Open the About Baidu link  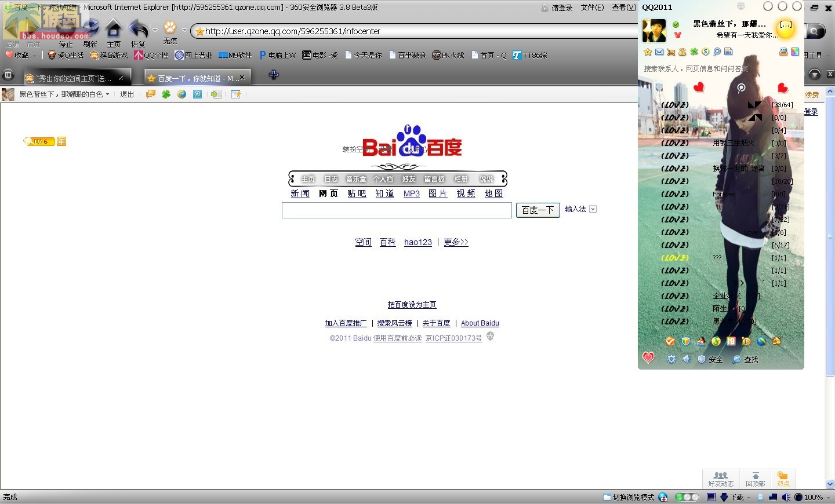click(480, 323)
